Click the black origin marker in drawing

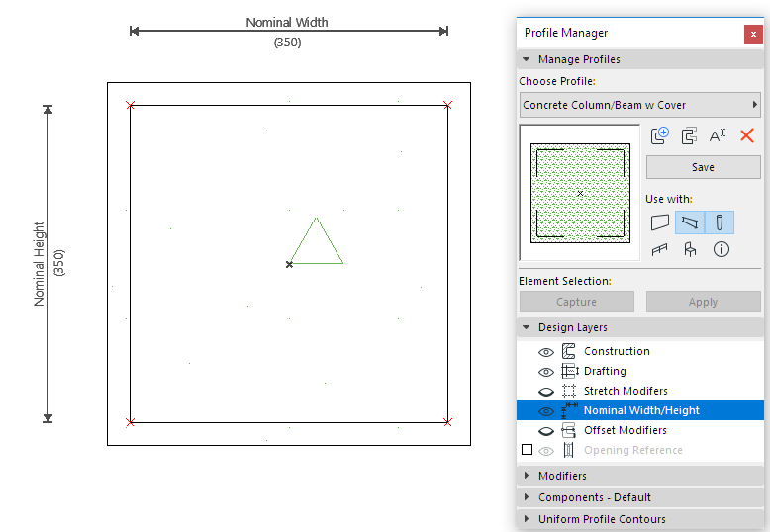coord(289,265)
